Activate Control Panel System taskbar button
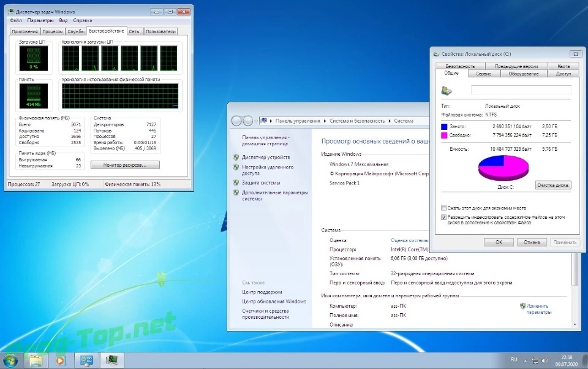This screenshot has height=369, width=588. click(x=86, y=361)
